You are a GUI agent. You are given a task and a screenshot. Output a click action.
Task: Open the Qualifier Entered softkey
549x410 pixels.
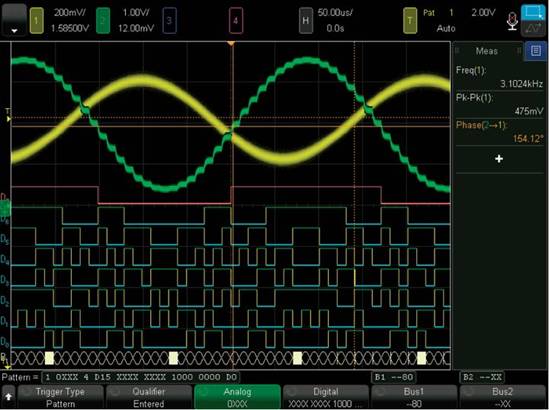coord(149,397)
